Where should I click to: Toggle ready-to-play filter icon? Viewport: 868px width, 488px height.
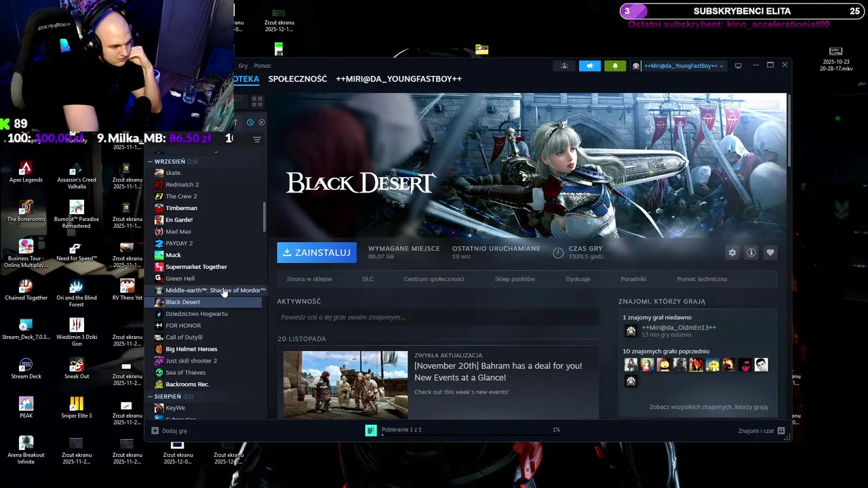coord(262,122)
